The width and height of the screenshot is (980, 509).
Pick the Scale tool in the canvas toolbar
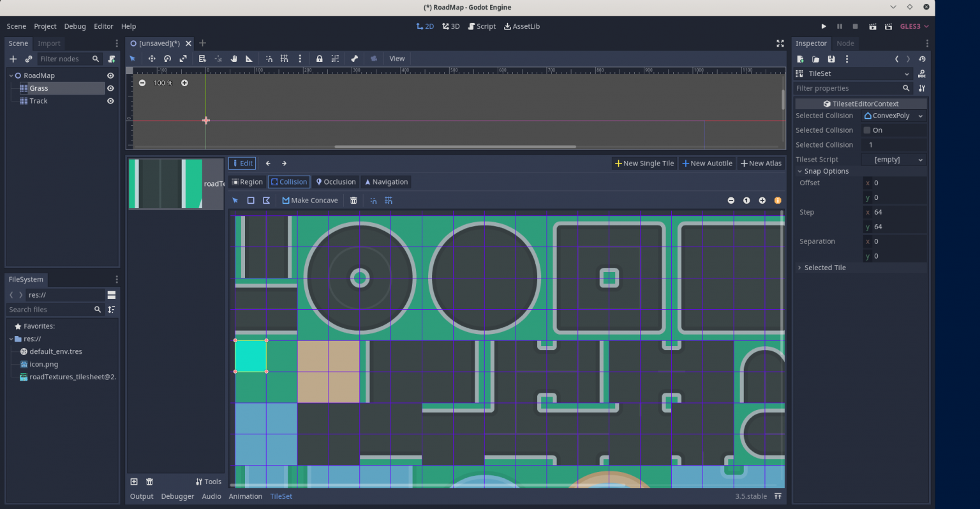pos(182,58)
